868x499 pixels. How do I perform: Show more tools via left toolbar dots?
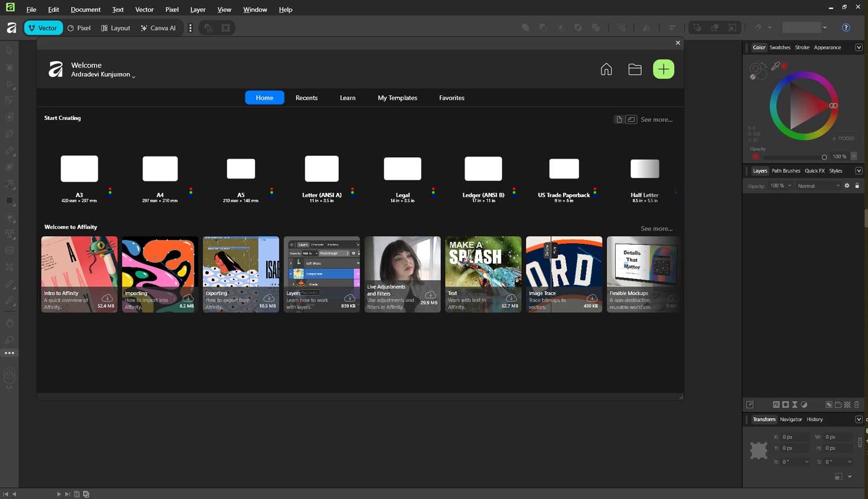click(x=9, y=353)
